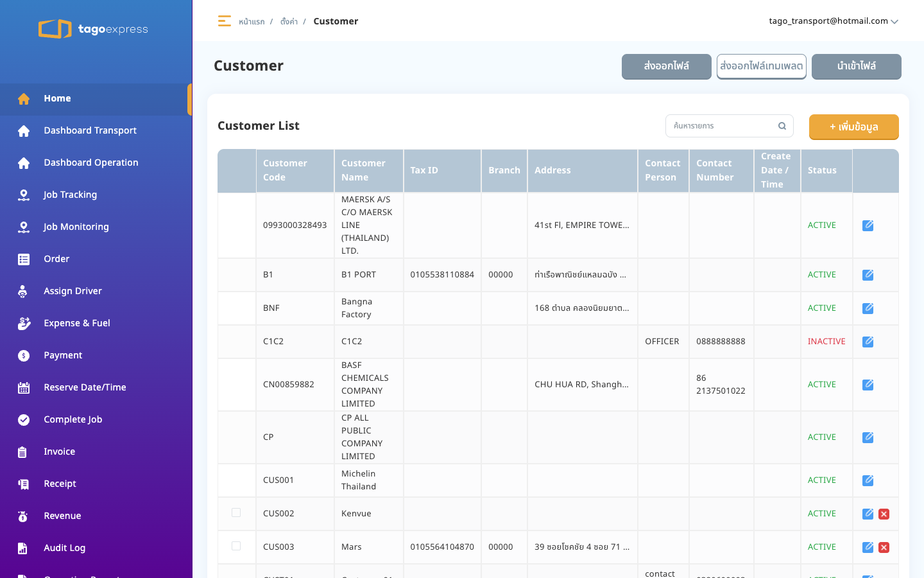Open Audit Log

[96, 548]
